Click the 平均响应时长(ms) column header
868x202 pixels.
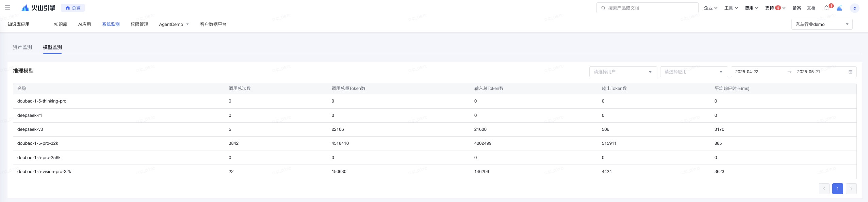tap(732, 89)
